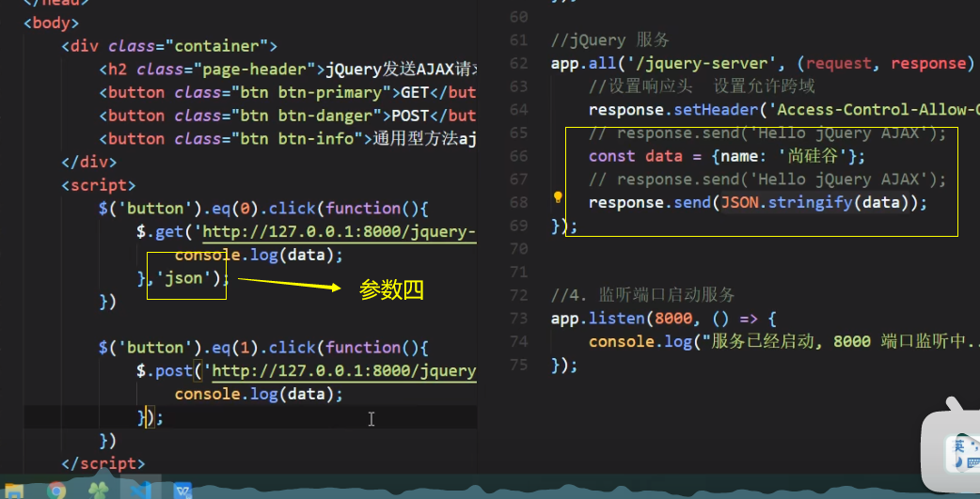Click the opening <script> tag

pyautogui.click(x=98, y=185)
